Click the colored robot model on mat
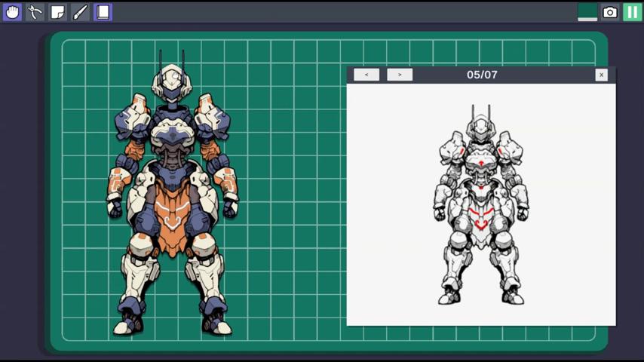Viewport: 644px width, 362px height. point(173,192)
